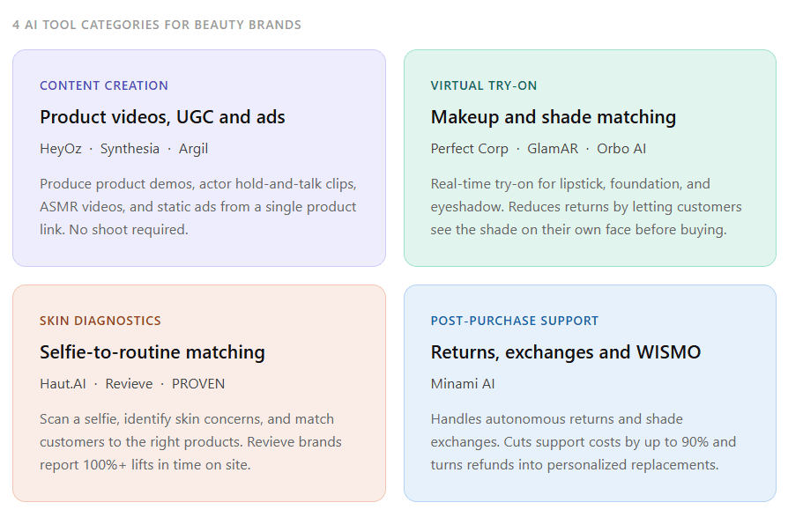The width and height of the screenshot is (788, 532).
Task: Select Orbo AI in try-on tools
Action: [x=621, y=149]
